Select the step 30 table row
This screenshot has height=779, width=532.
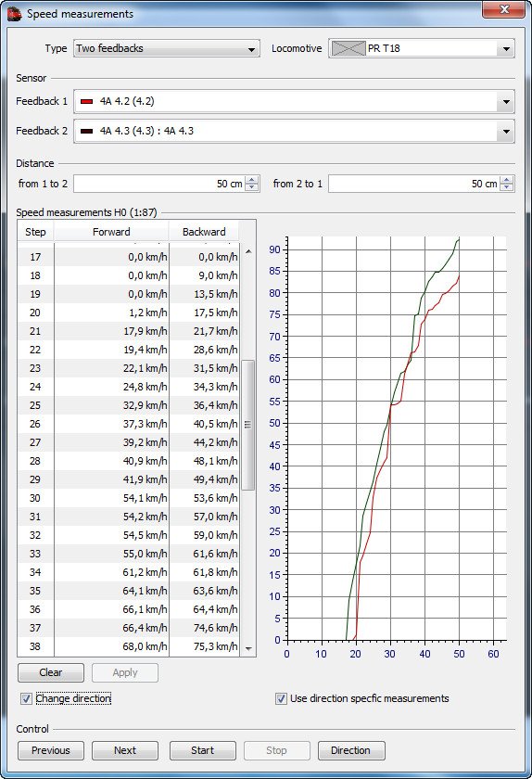pyautogui.click(x=128, y=498)
